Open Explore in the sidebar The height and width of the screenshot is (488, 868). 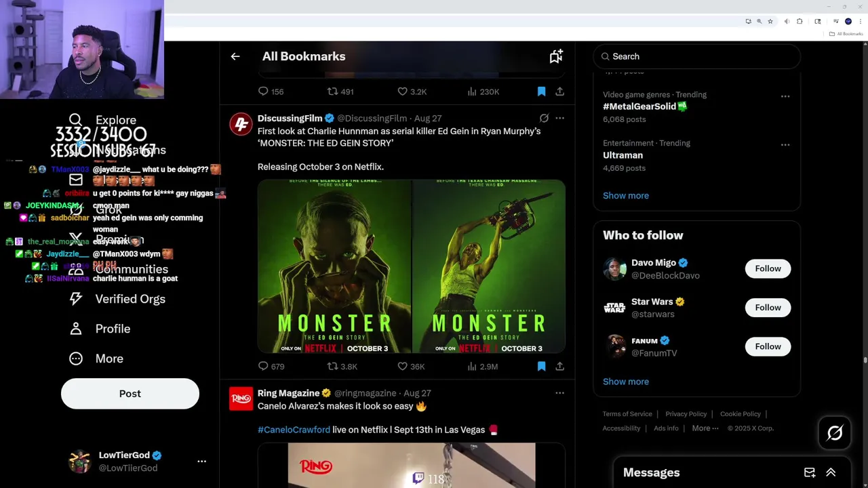tap(102, 120)
